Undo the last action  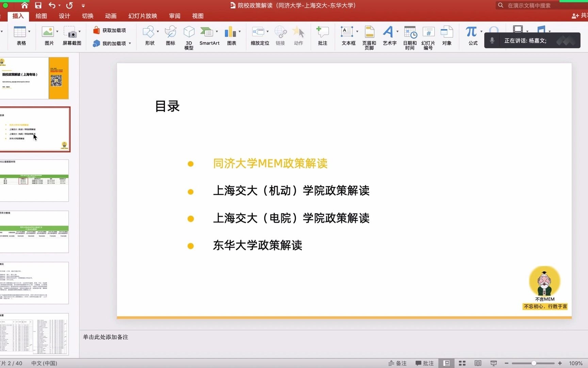[x=52, y=5]
